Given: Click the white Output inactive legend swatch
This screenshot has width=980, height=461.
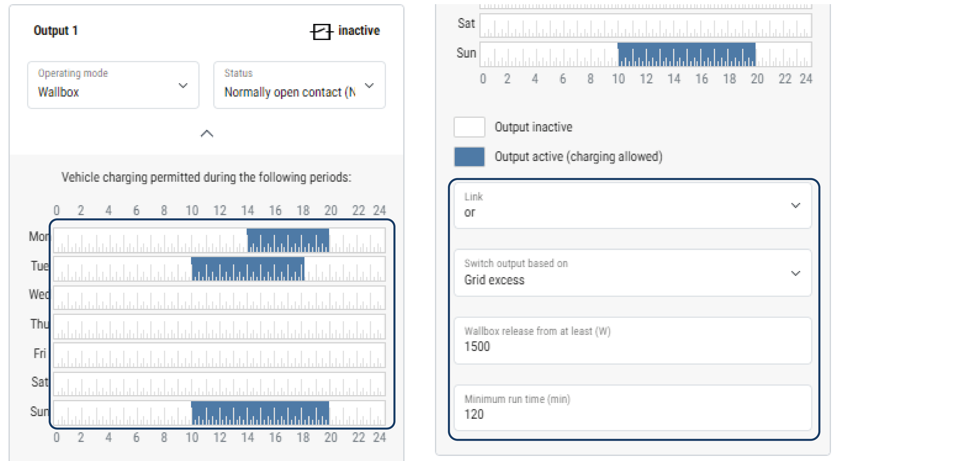Looking at the screenshot, I should coord(469,127).
